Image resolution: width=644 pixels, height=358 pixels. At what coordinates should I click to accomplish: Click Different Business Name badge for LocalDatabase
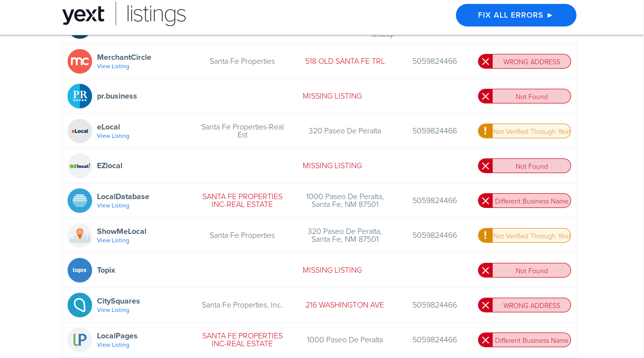click(525, 201)
